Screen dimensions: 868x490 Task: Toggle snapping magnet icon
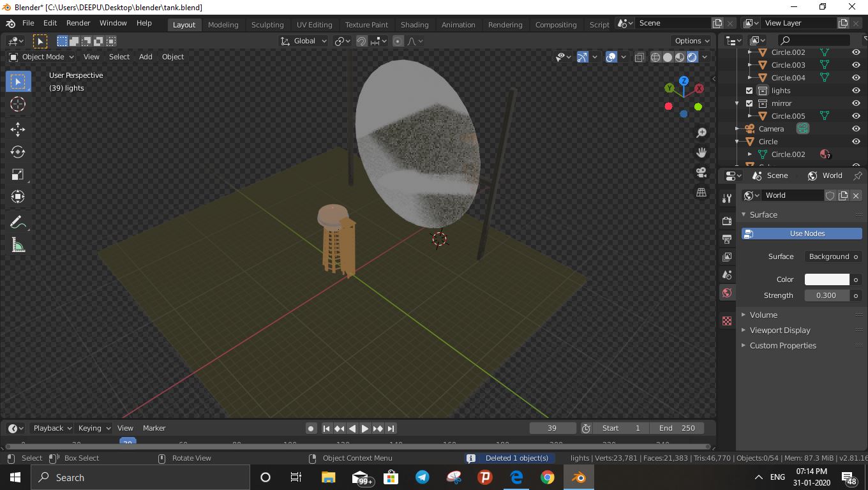click(361, 41)
